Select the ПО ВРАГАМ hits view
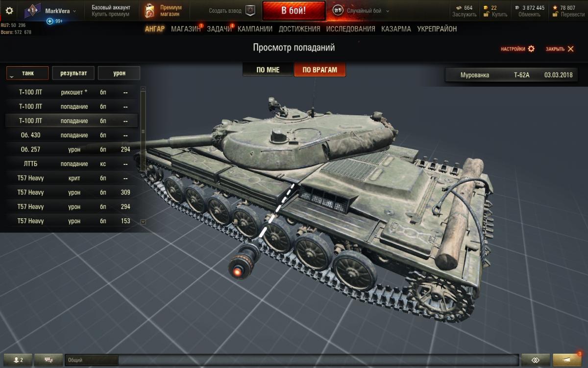588x368 pixels. [319, 70]
